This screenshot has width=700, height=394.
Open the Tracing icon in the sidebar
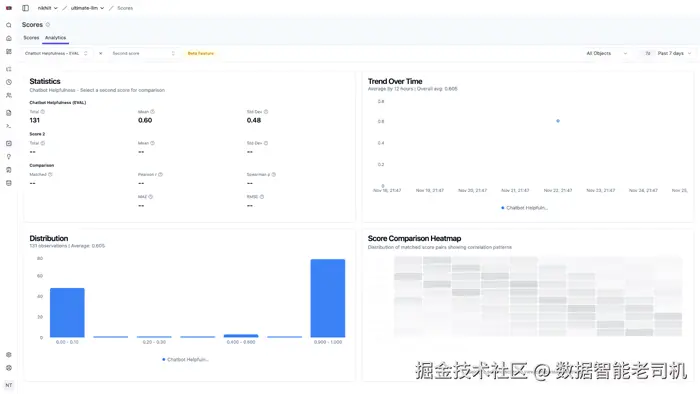8,69
